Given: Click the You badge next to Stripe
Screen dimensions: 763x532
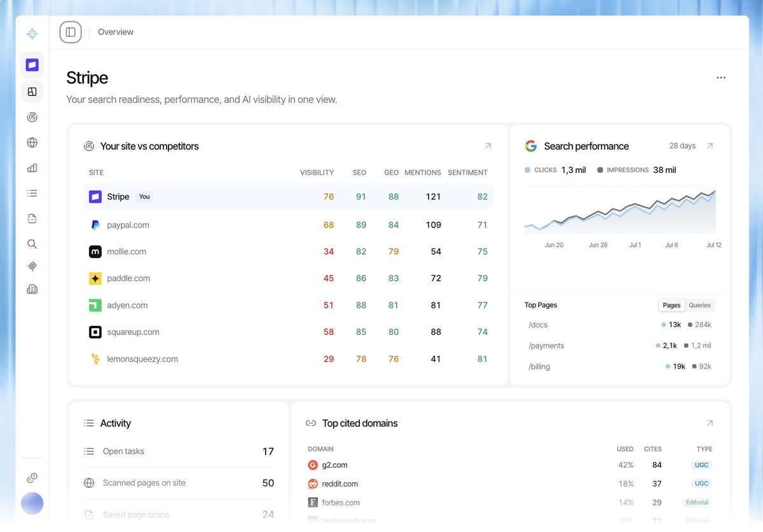Looking at the screenshot, I should tap(144, 197).
